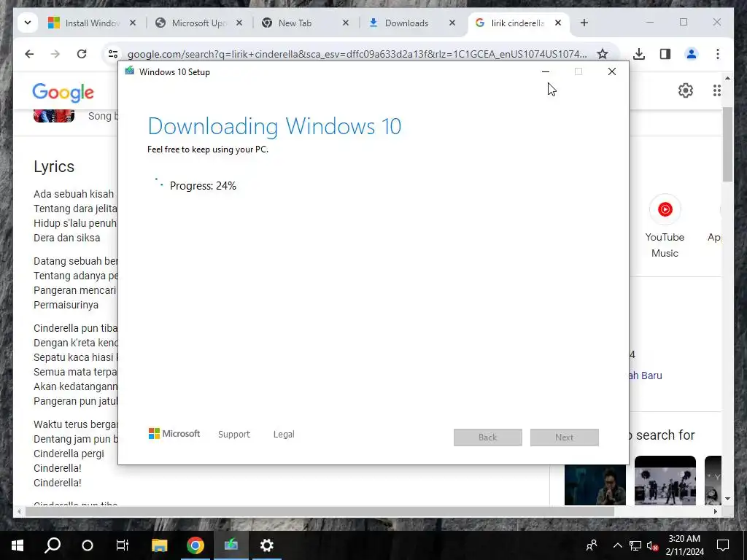Open Windows taskbar search
The width and height of the screenshot is (747, 560).
point(53,545)
